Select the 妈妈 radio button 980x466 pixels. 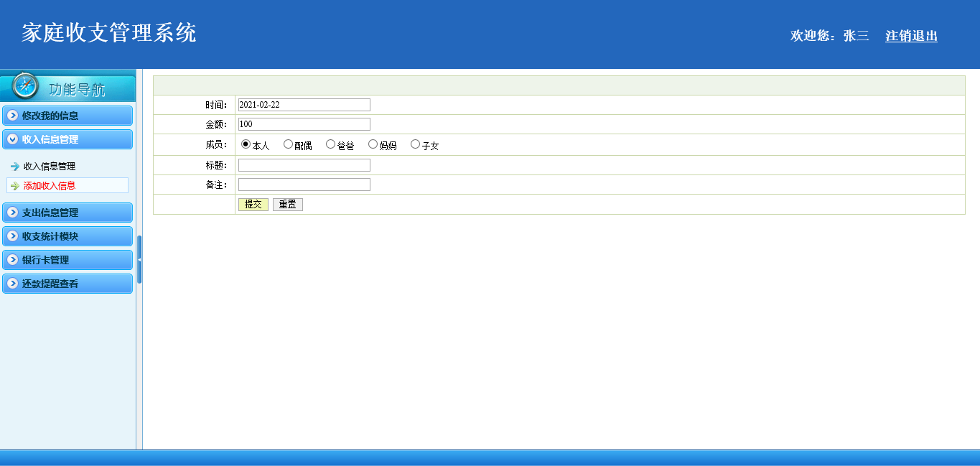tap(373, 144)
